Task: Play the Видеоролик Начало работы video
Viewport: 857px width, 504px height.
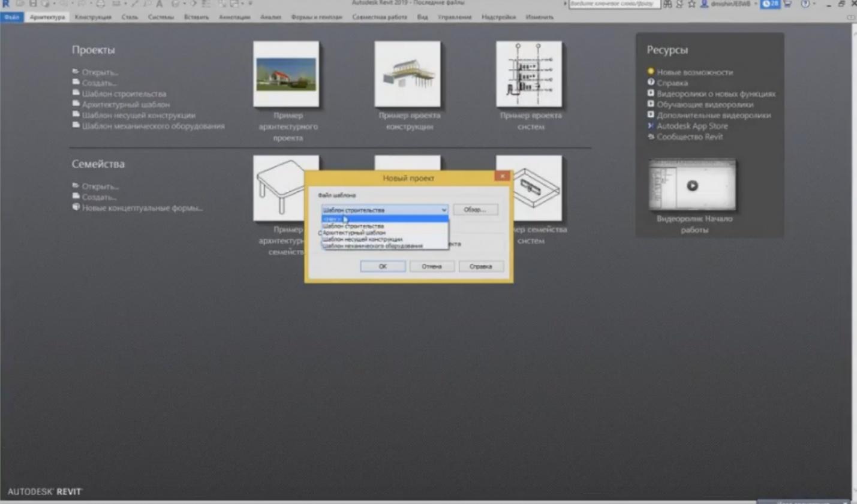Action: 692,185
